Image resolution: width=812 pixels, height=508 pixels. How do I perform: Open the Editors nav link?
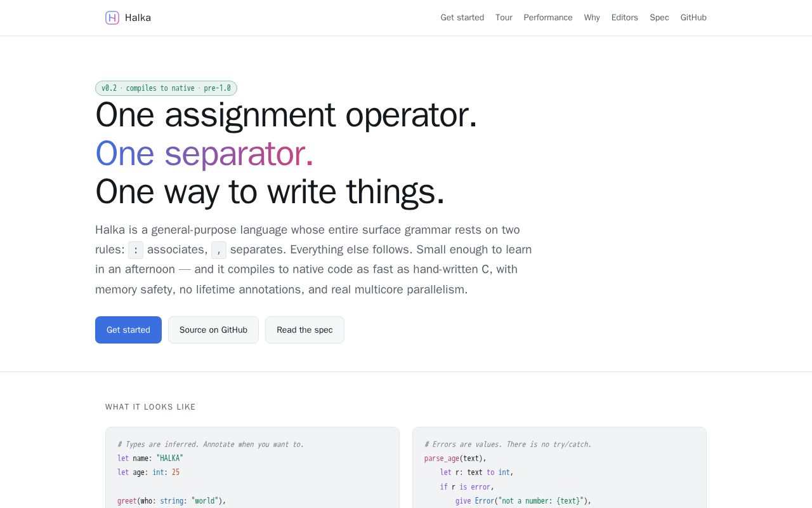tap(625, 18)
